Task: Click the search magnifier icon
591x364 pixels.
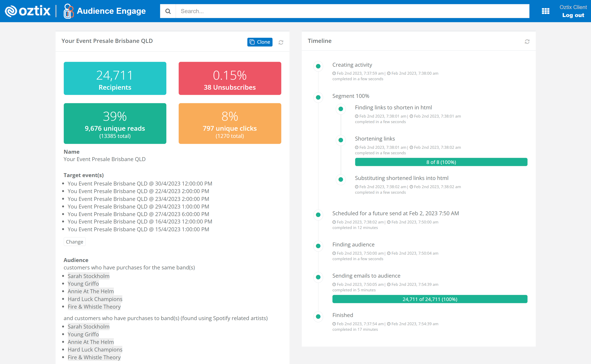Action: tap(168, 11)
